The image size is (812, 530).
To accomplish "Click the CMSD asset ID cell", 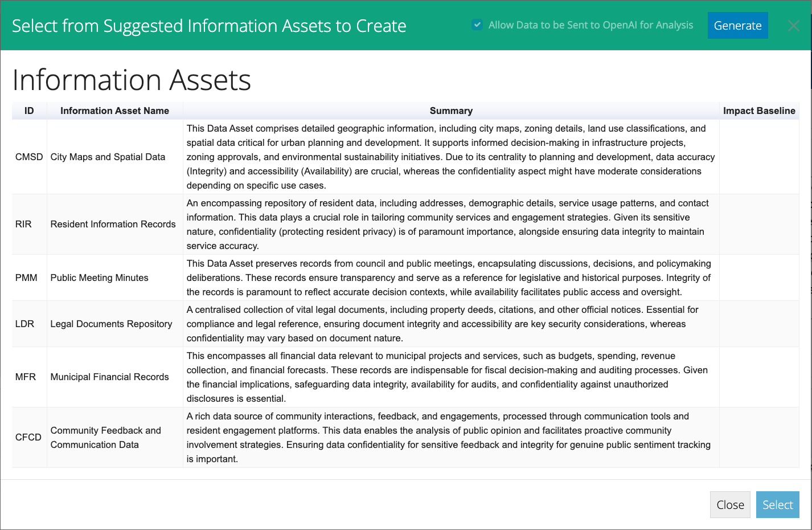I will coord(29,157).
